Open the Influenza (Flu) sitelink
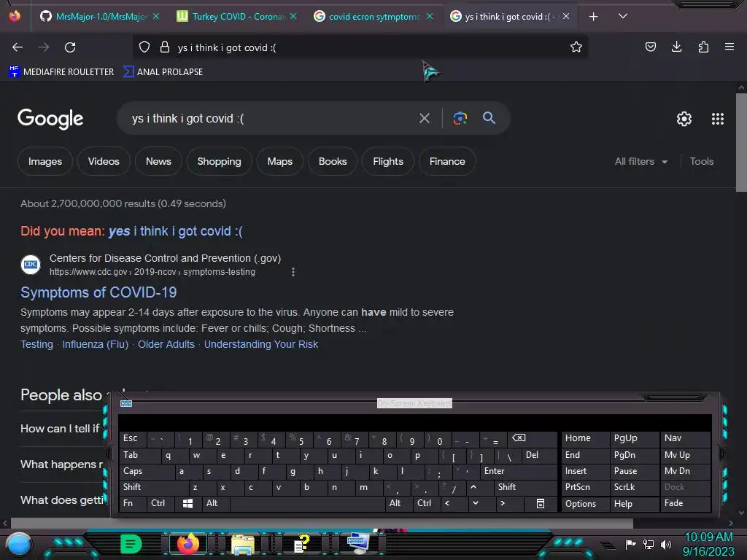Screen dimensions: 747x560 coord(96,344)
